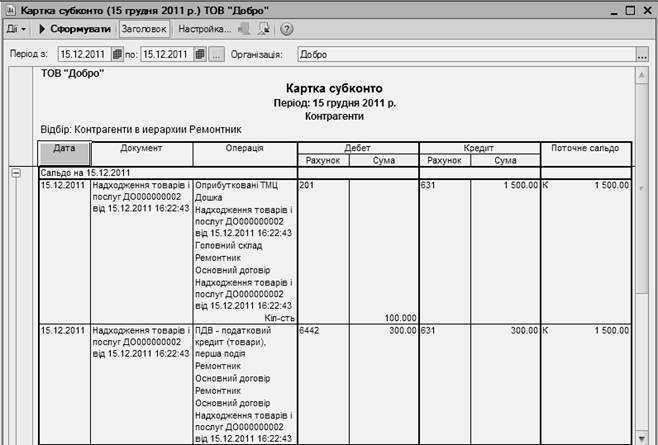
Task: Open the Настройка... settings
Action: pyautogui.click(x=204, y=29)
